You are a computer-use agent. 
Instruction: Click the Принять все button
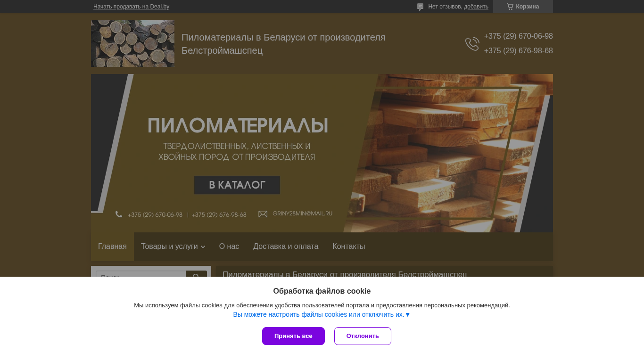point(293,336)
